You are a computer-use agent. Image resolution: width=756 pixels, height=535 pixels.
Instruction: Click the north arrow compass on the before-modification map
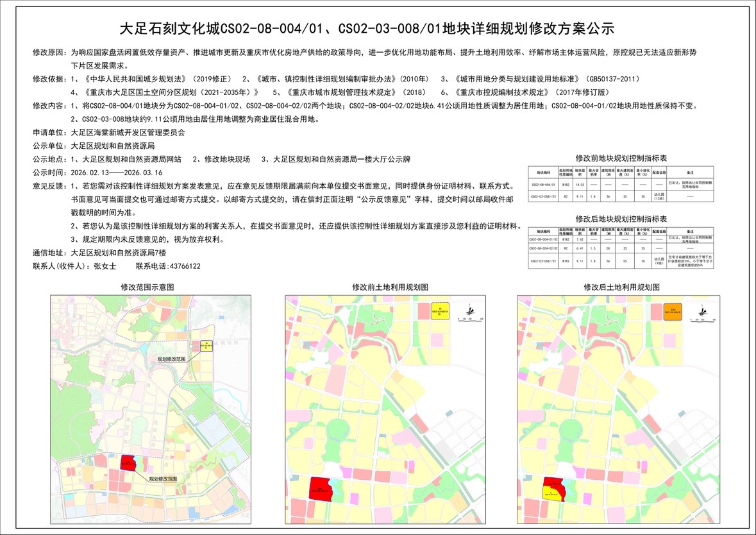pos(469,309)
